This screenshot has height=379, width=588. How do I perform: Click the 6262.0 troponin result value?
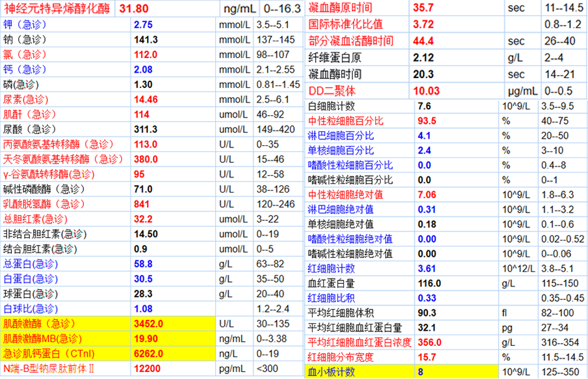click(x=147, y=354)
